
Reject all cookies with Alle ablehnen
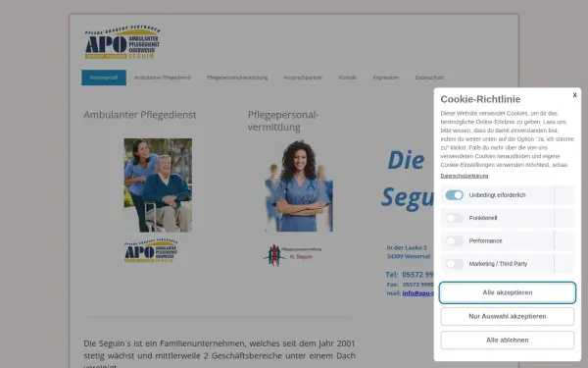click(508, 340)
